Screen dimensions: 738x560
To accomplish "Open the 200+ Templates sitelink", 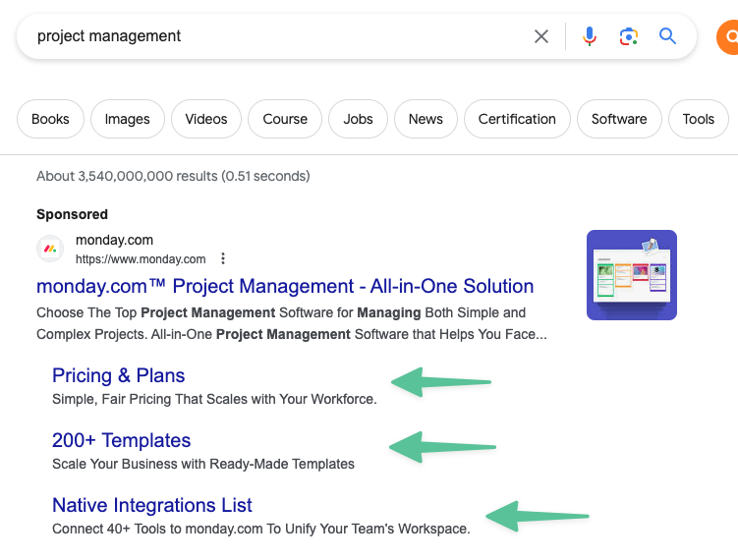I will click(122, 440).
